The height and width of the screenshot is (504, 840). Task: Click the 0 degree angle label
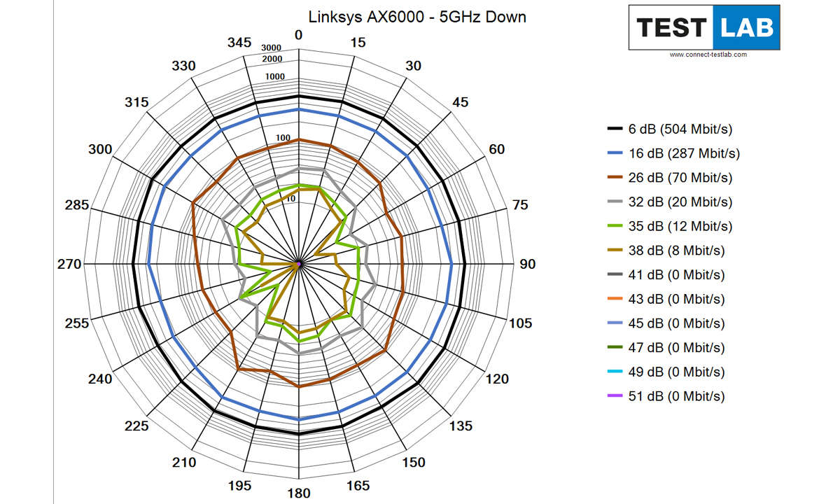point(299,36)
